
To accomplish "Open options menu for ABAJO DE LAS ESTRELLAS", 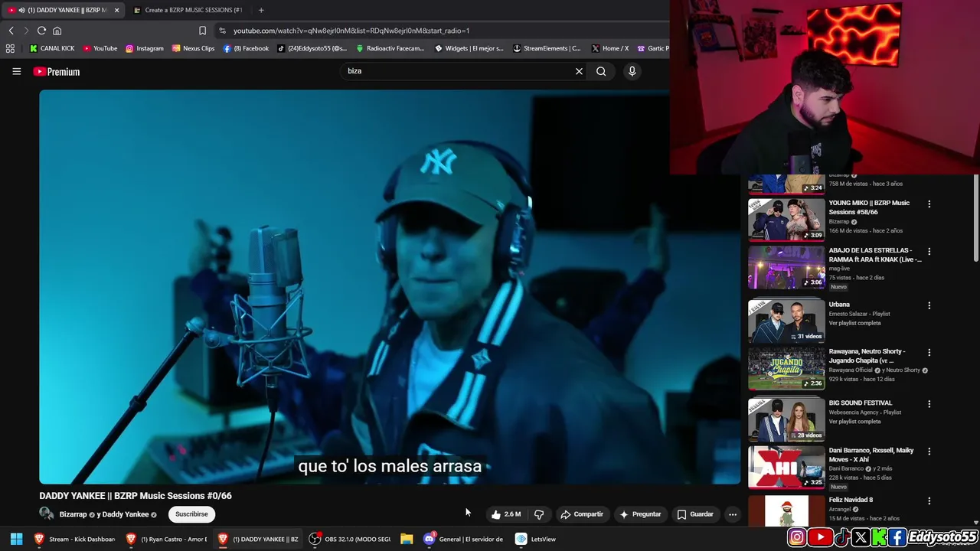I will coord(929,251).
